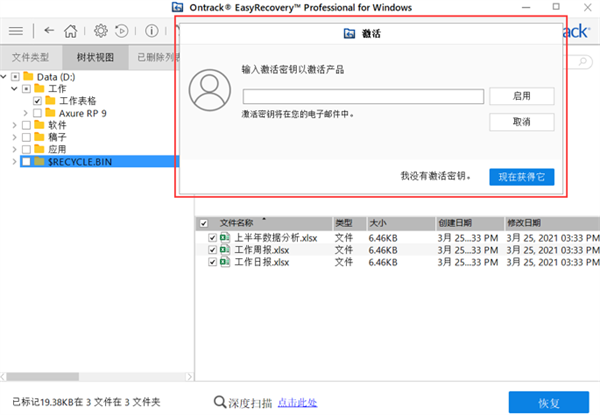Click the 工作表格 folder icon

tap(51, 101)
